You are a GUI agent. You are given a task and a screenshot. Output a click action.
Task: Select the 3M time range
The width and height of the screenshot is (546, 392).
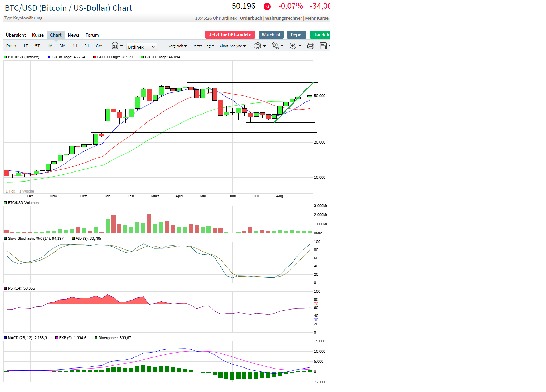pyautogui.click(x=62, y=46)
